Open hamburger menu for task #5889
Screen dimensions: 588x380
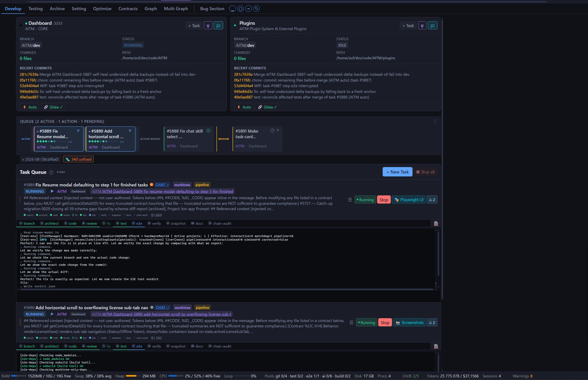350,200
